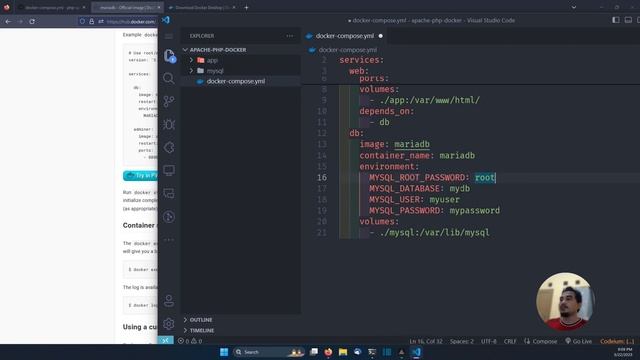Image resolution: width=640 pixels, height=360 pixels.
Task: Open Firefox from the taskbar
Action: point(328,352)
